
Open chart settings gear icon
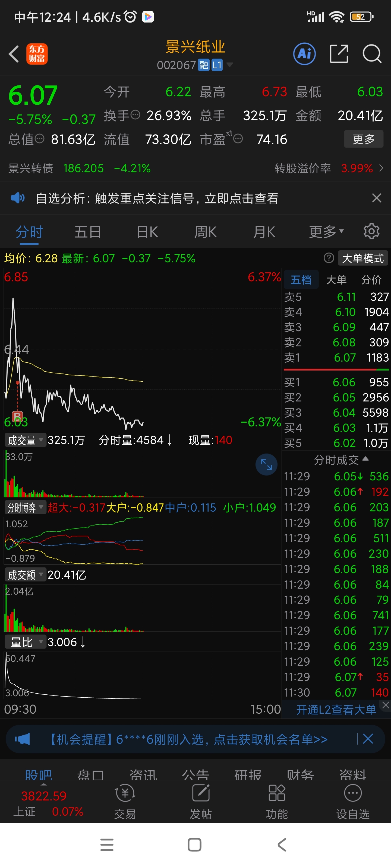pos(371,231)
